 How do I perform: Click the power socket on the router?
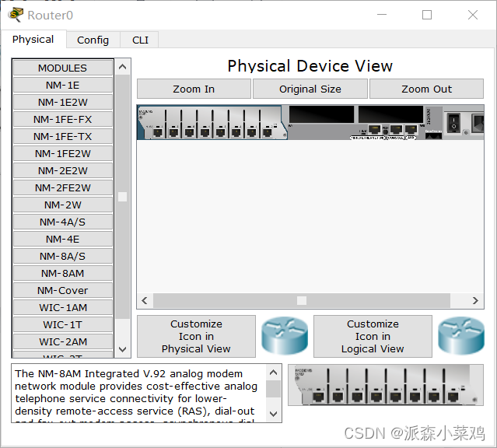click(478, 123)
